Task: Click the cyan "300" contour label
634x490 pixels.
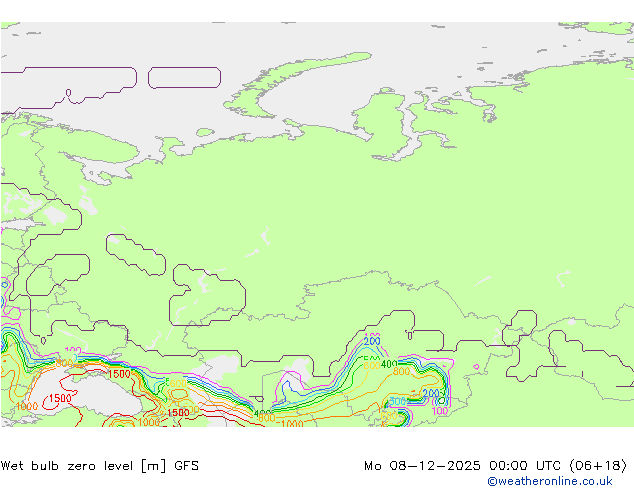Action: pyautogui.click(x=397, y=401)
